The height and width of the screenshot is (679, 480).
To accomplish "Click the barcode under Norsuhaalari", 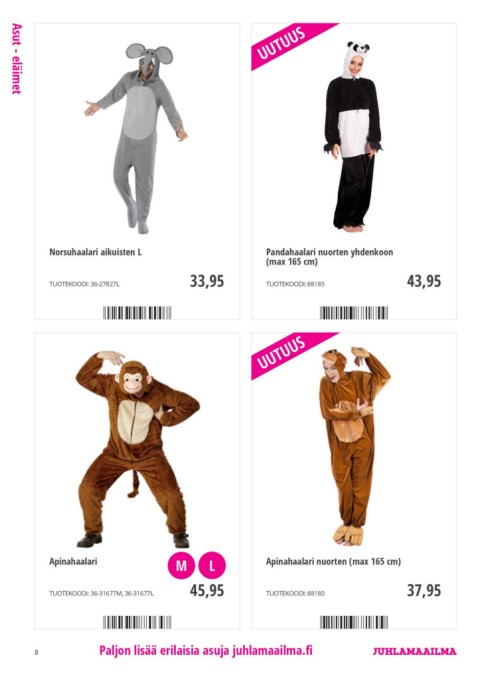I will point(137,313).
